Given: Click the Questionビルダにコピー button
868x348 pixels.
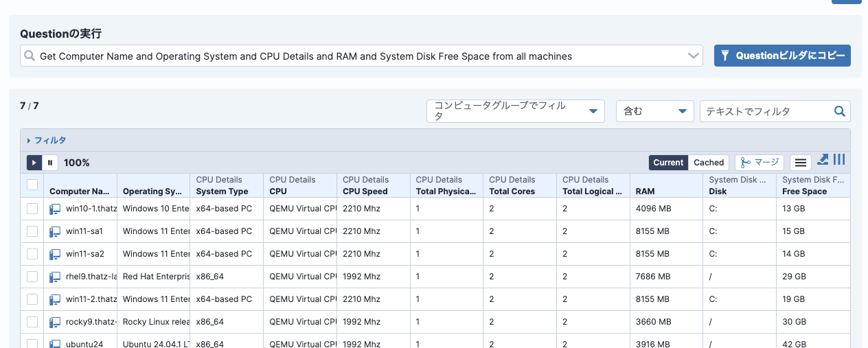Looking at the screenshot, I should [782, 56].
